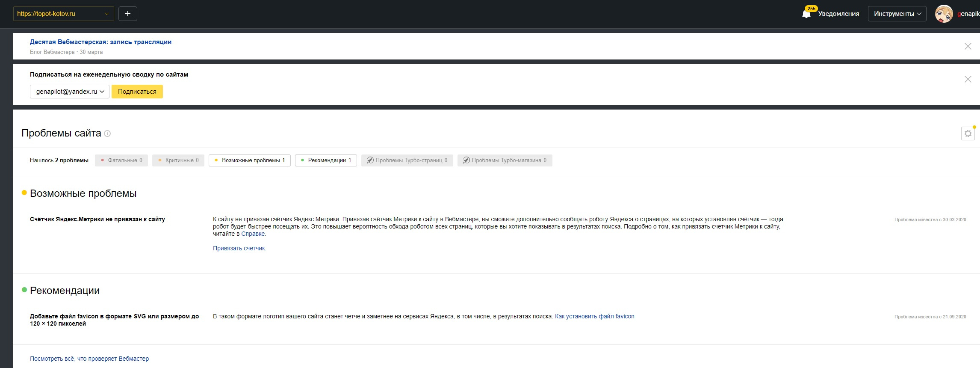Open the Инструменты dropdown menu
The width and height of the screenshot is (980, 368).
tap(897, 14)
